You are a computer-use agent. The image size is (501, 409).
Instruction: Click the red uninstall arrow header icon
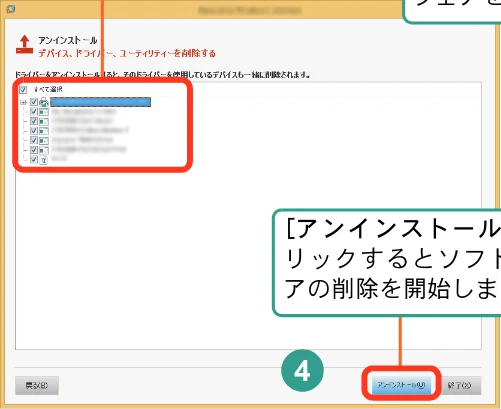tap(24, 45)
